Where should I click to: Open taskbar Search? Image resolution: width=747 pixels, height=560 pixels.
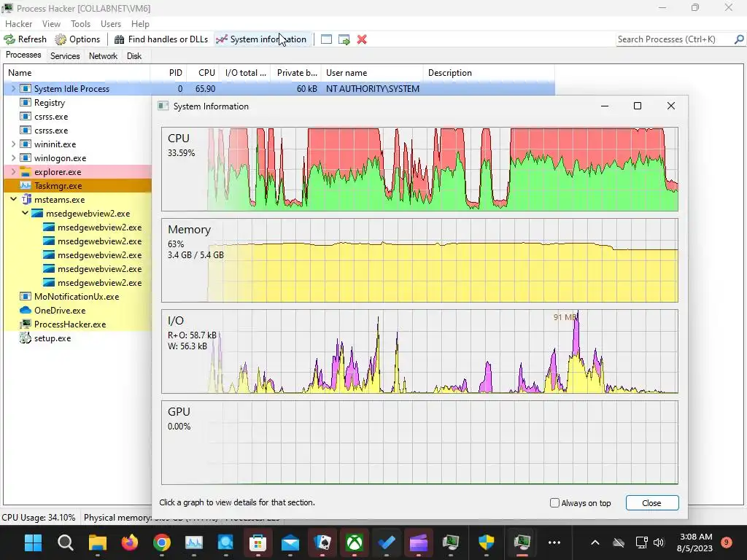click(x=65, y=542)
